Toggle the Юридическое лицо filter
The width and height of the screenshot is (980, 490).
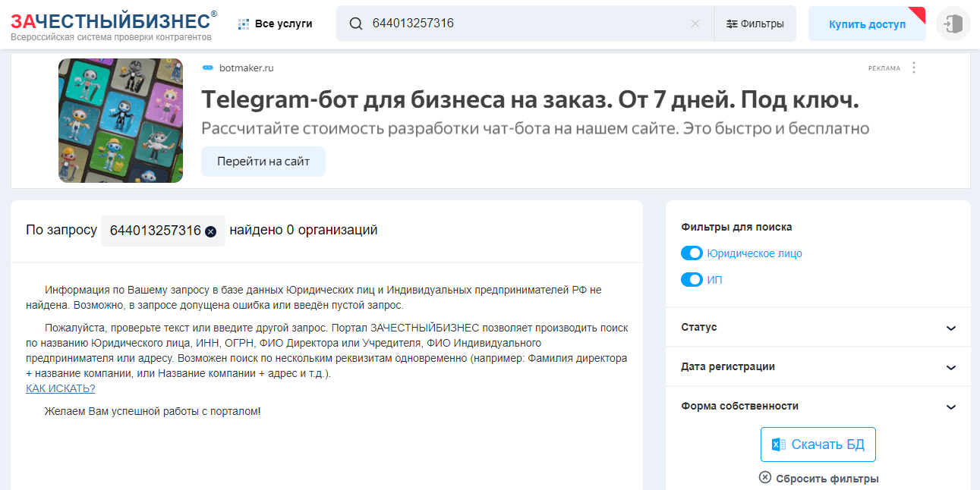[692, 253]
